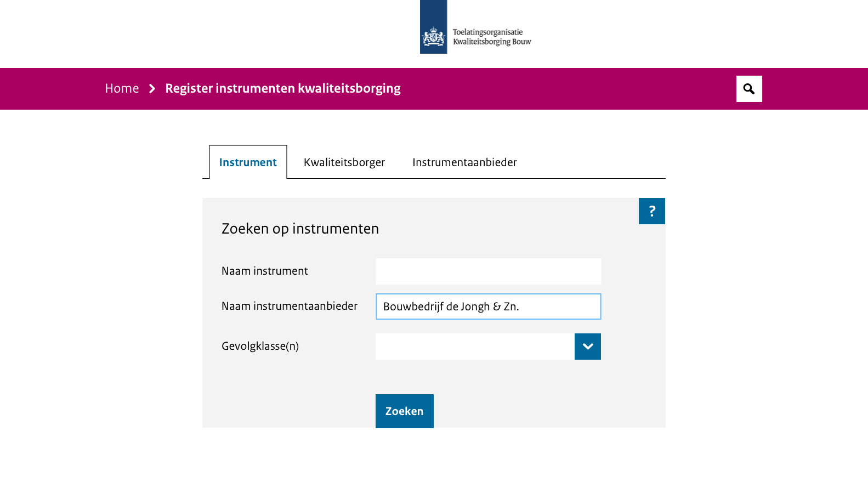Focus the Naam instrument text field

(488, 271)
